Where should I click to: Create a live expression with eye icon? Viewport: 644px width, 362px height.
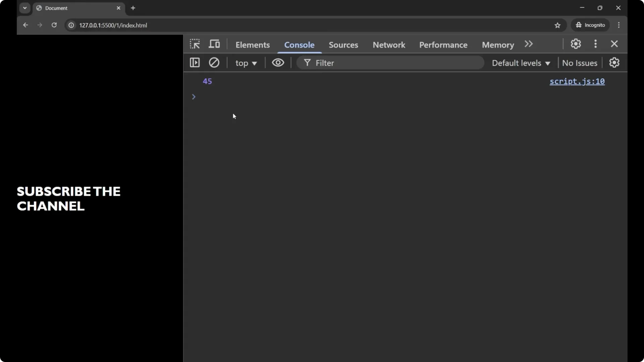(x=278, y=63)
